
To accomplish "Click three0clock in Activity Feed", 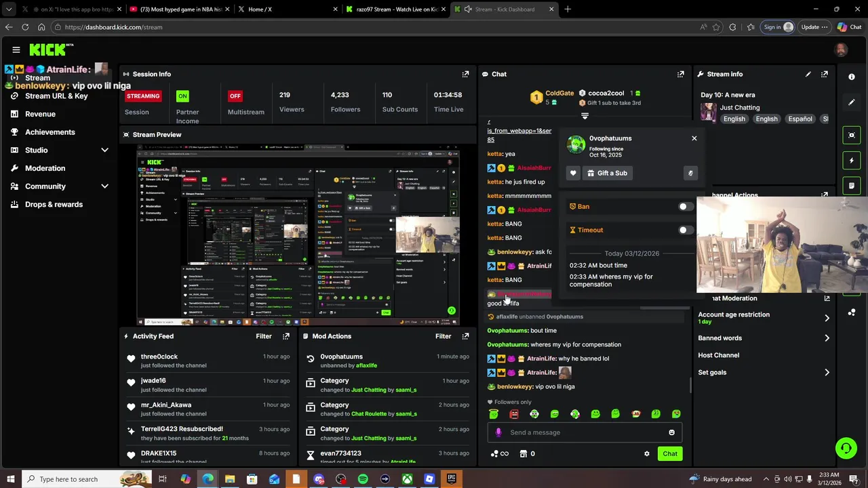I will 159,357.
